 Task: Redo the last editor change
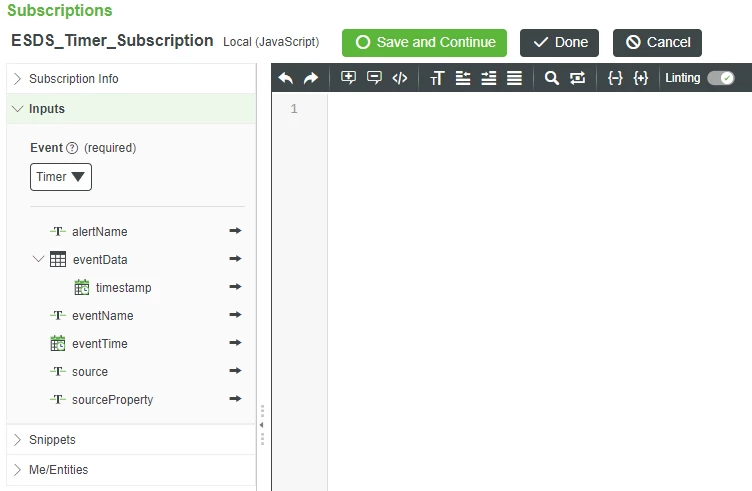[311, 78]
